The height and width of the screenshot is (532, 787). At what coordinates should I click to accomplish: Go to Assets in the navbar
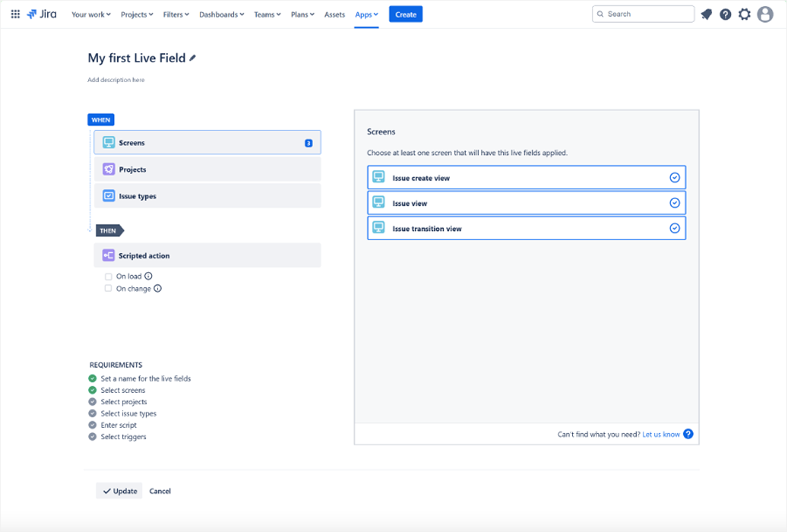[334, 15]
